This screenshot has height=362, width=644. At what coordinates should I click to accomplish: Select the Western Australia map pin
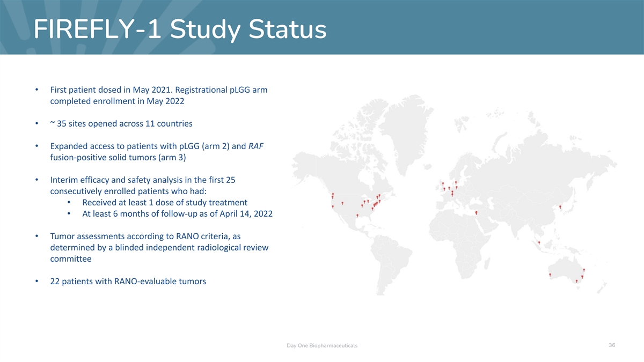pyautogui.click(x=550, y=275)
